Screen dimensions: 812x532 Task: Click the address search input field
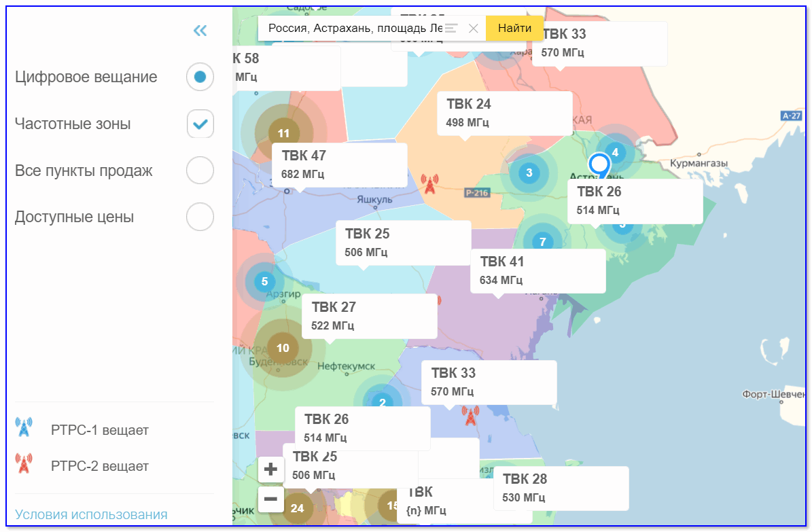353,29
